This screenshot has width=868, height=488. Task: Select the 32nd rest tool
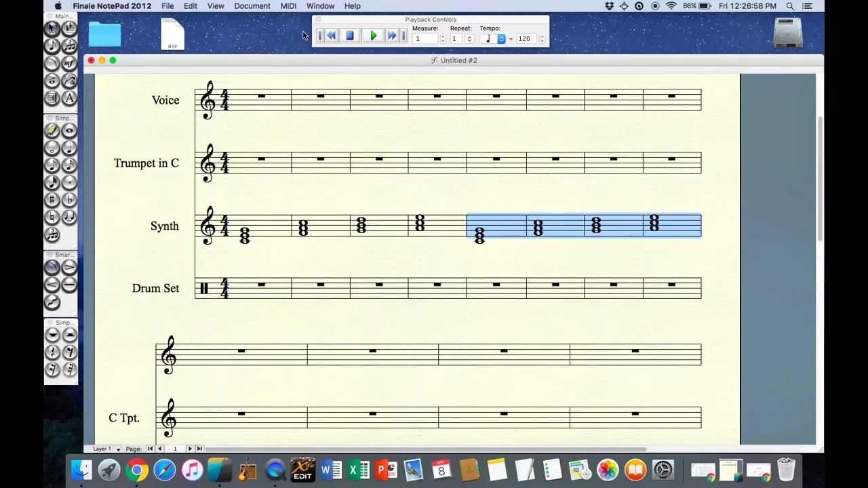point(69,370)
